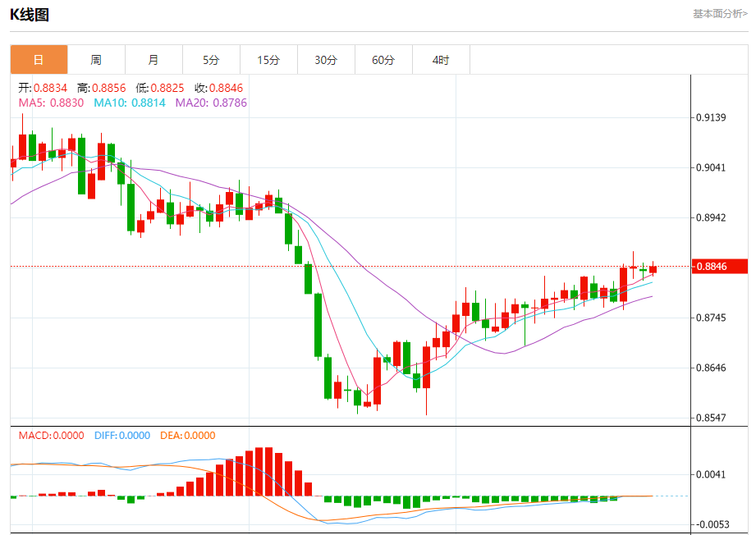Open the 5分 interval tab
Screen dimensions: 756x535
[211, 60]
